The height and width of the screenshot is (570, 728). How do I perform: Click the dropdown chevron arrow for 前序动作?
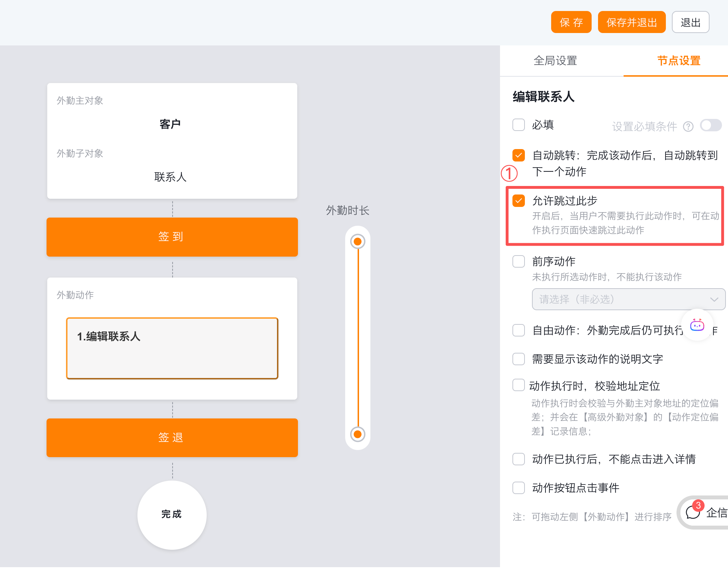point(714,300)
